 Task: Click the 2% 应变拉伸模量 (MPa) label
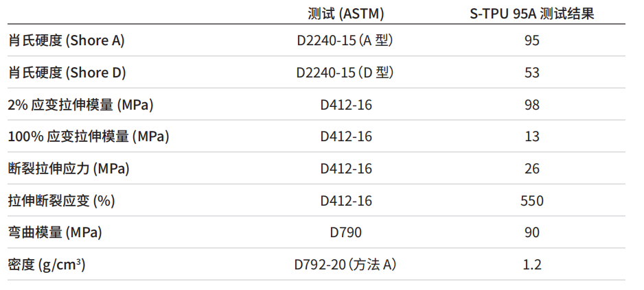(80, 105)
